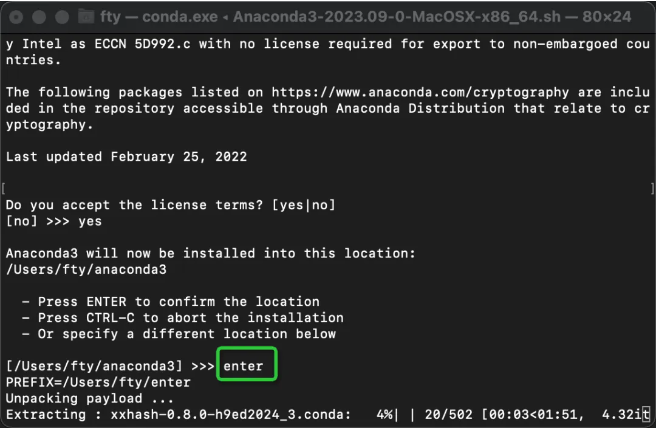
Task: Click the typed 'enter' text at prompt
Action: [243, 366]
